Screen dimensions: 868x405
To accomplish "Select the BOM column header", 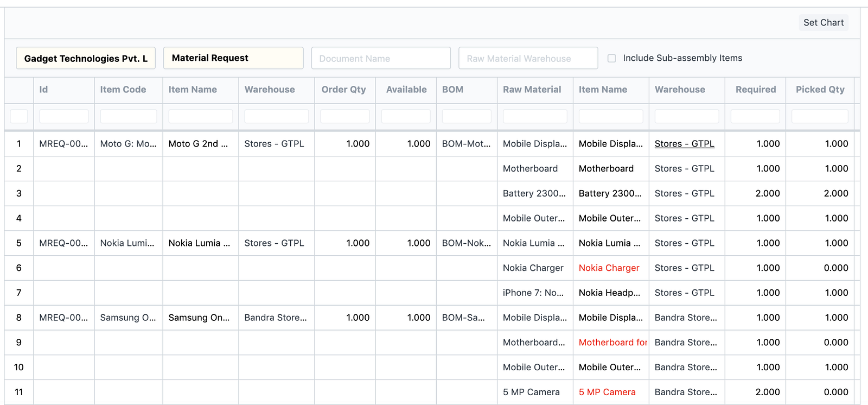I will point(452,90).
